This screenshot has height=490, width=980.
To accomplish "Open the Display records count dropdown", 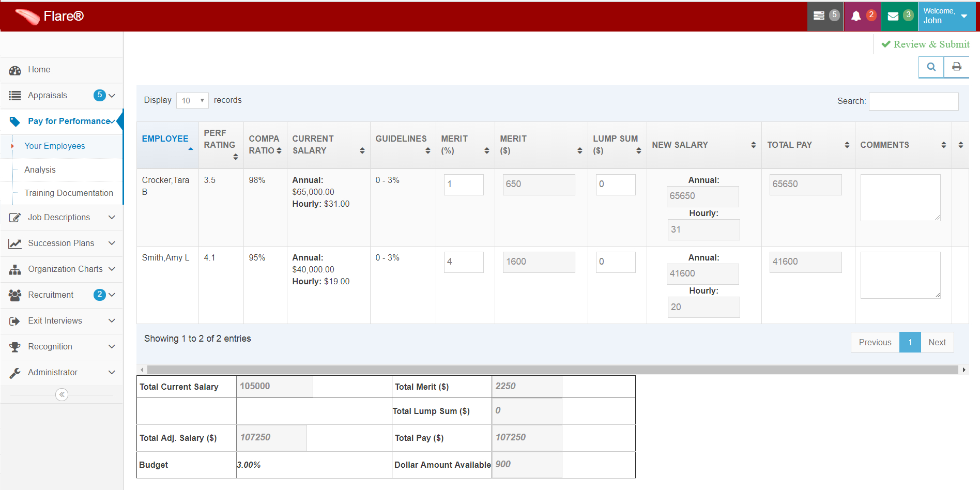I will coord(192,101).
